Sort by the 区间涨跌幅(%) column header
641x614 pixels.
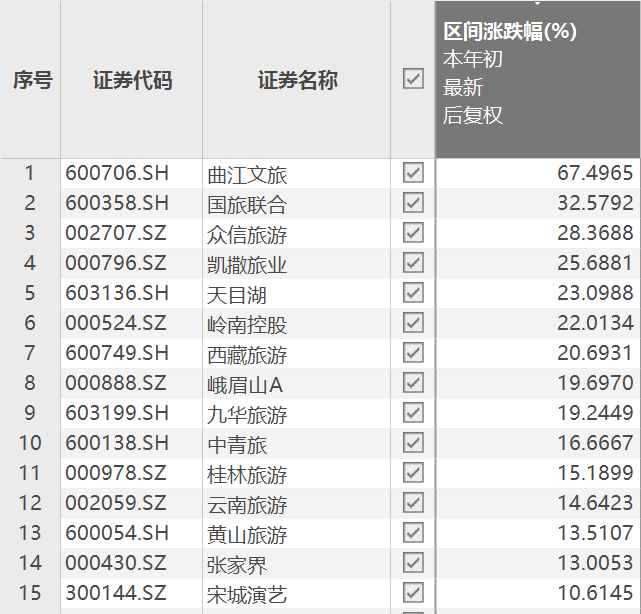tap(538, 80)
